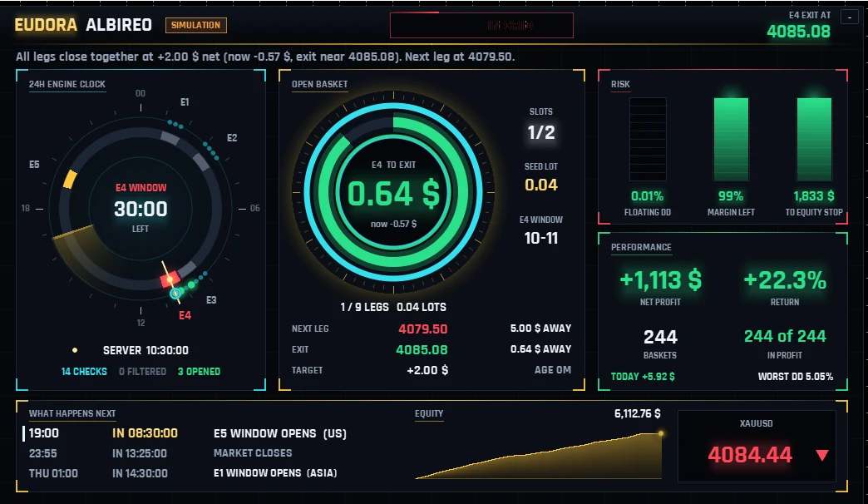Click the "TODAY +5.92 $" text
Screen dimensions: 868x504
(643, 377)
